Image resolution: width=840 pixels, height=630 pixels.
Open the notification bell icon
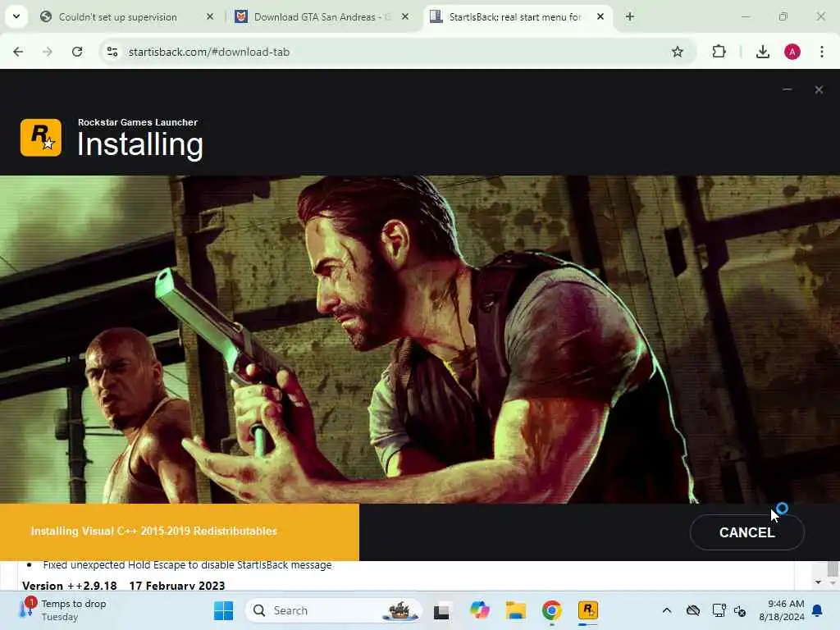pos(818,610)
